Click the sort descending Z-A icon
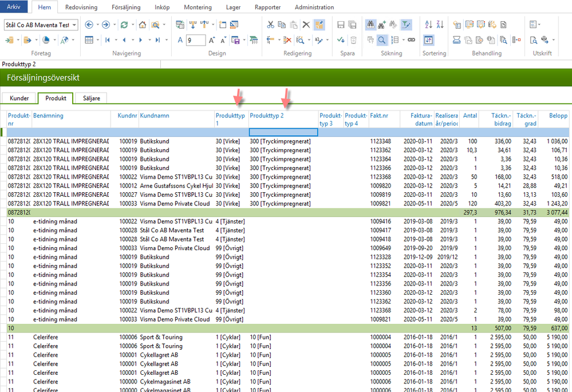Viewport: 572px width, 392px height. click(x=440, y=25)
